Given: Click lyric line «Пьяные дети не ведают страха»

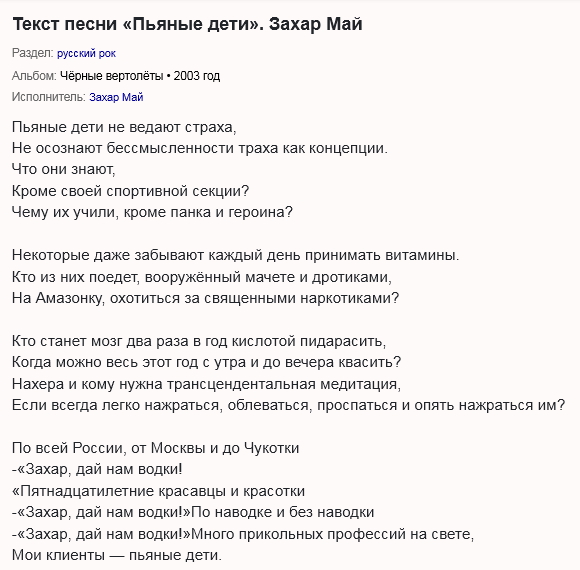Looking at the screenshot, I should (x=124, y=127).
